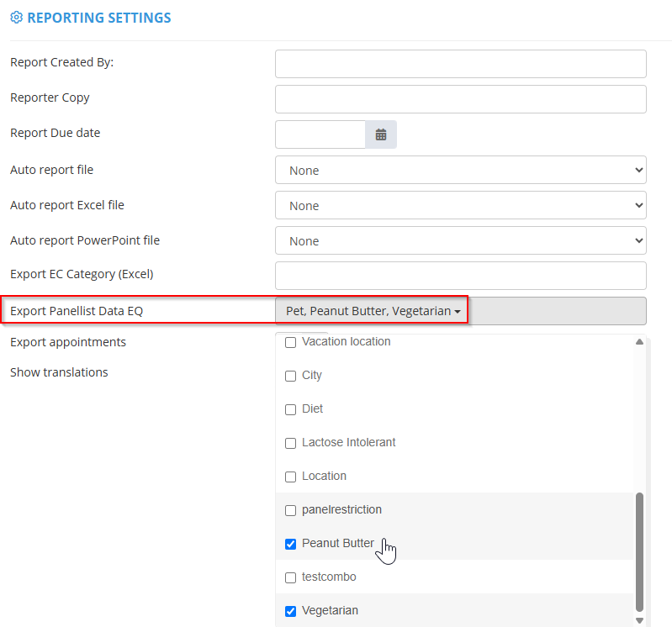This screenshot has width=672, height=627.
Task: Uncheck the Vegetarian checkbox
Action: click(x=291, y=611)
